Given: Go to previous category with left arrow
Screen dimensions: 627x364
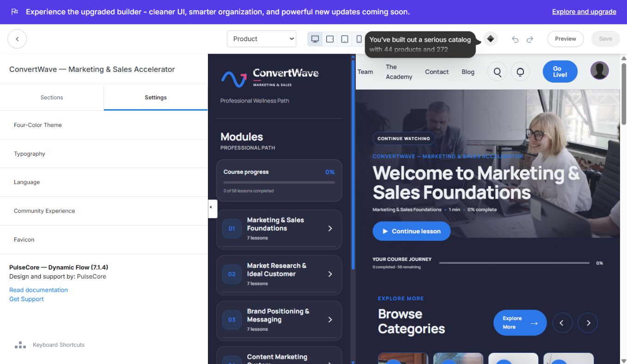Looking at the screenshot, I should pos(562,323).
